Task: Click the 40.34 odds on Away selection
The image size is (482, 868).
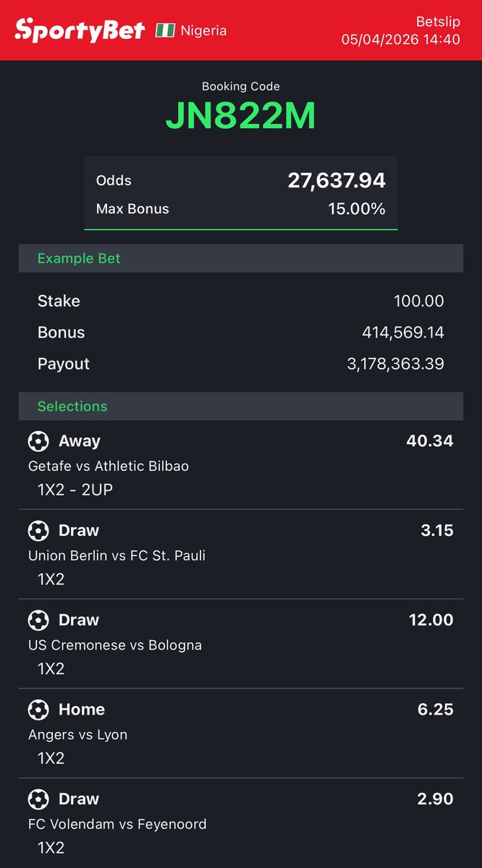Action: point(430,441)
